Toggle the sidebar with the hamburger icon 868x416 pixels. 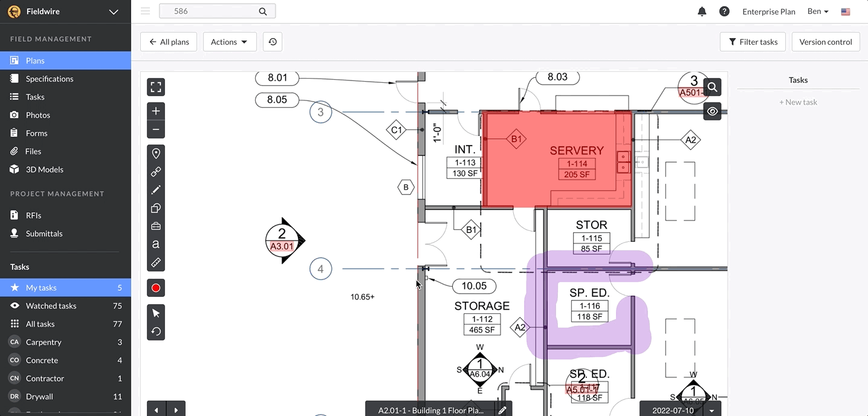click(x=145, y=10)
